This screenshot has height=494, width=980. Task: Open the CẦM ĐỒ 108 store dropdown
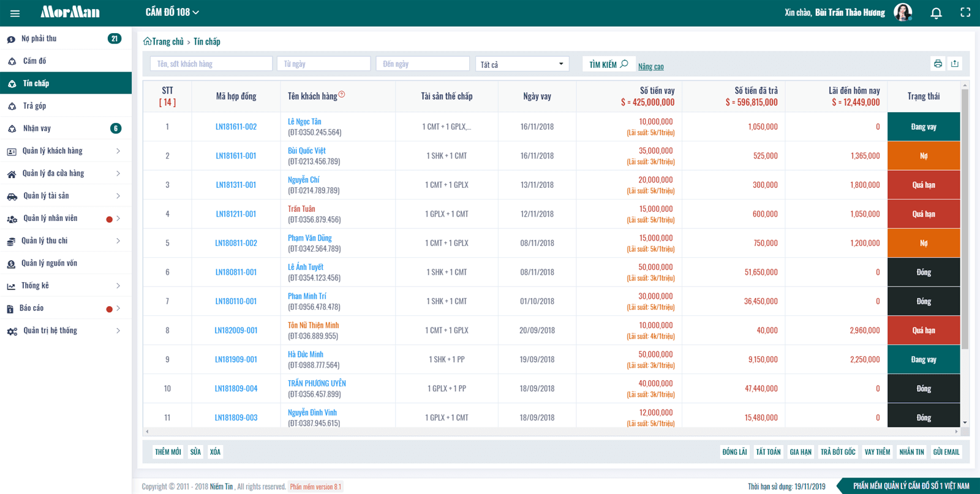[172, 12]
